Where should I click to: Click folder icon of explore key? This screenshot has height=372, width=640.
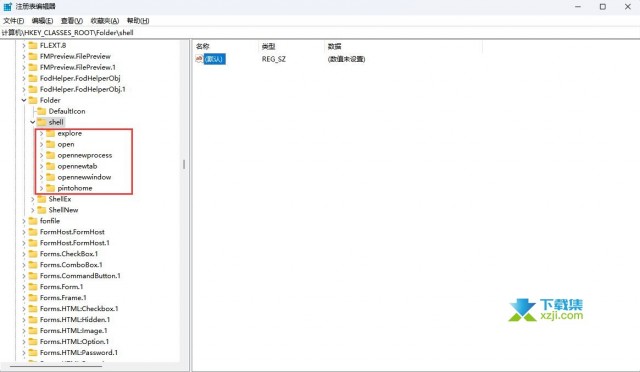coord(51,133)
